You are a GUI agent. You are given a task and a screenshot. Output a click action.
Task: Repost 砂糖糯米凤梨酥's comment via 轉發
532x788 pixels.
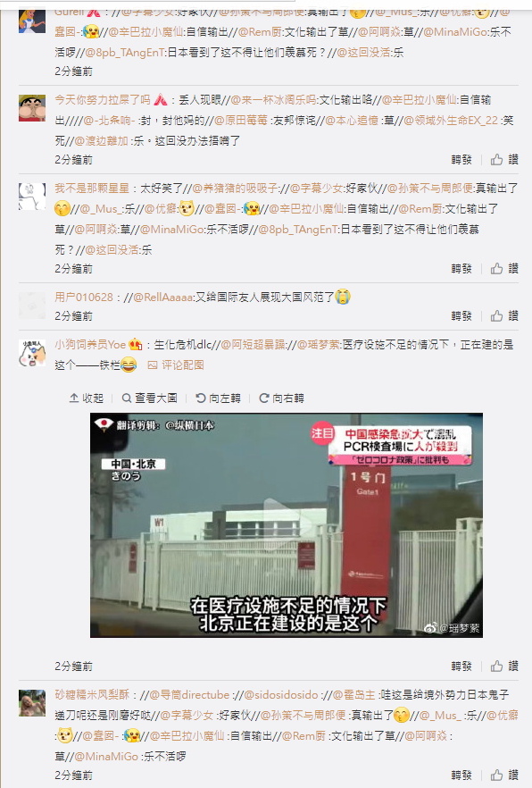[461, 775]
